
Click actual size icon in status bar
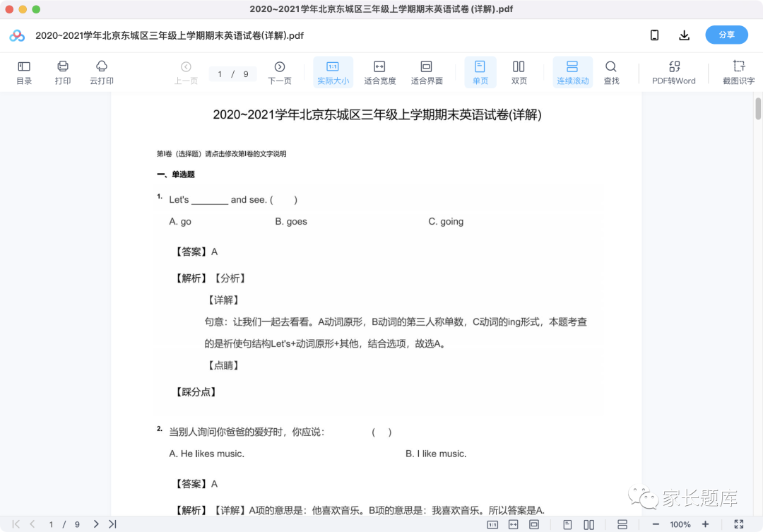[492, 525]
